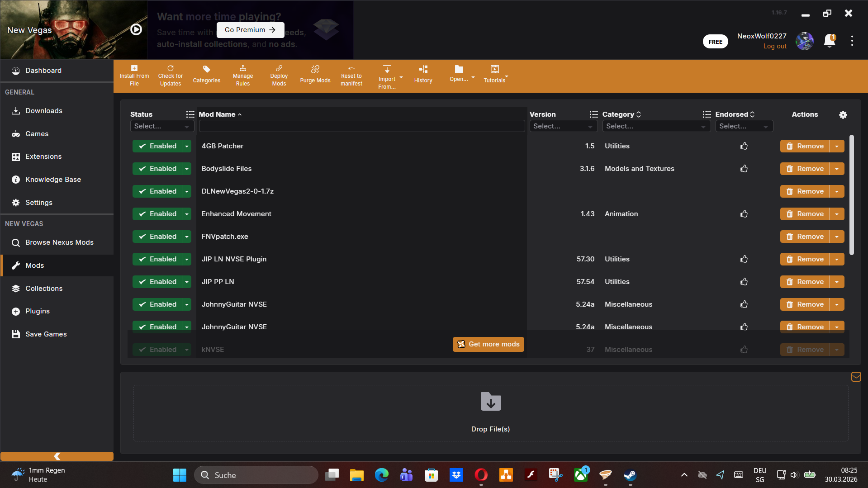Toggle grouping by Status column
Viewport: 868px width, 488px height.
point(190,114)
